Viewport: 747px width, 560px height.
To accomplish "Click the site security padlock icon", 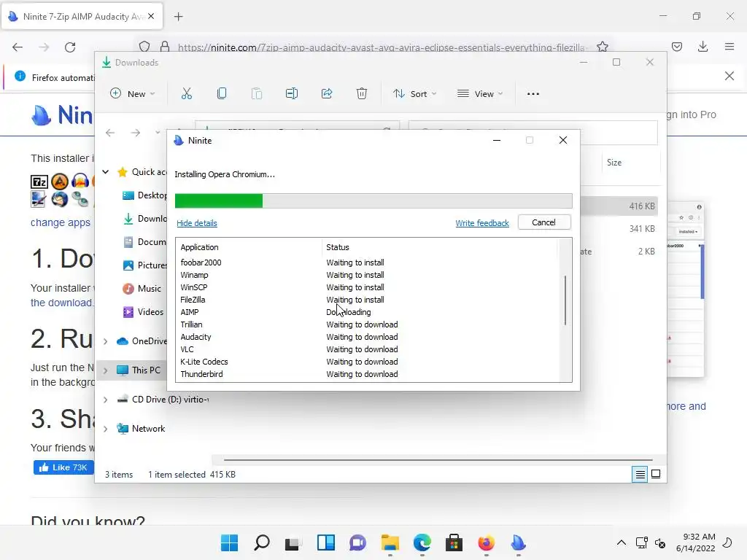I will click(x=165, y=47).
